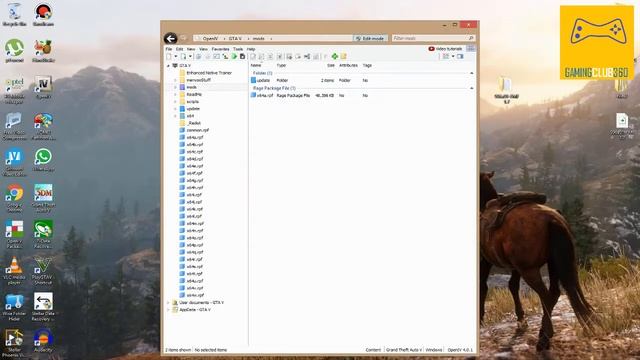Open the Tools menu
This screenshot has width=640, height=360.
[x=238, y=49]
